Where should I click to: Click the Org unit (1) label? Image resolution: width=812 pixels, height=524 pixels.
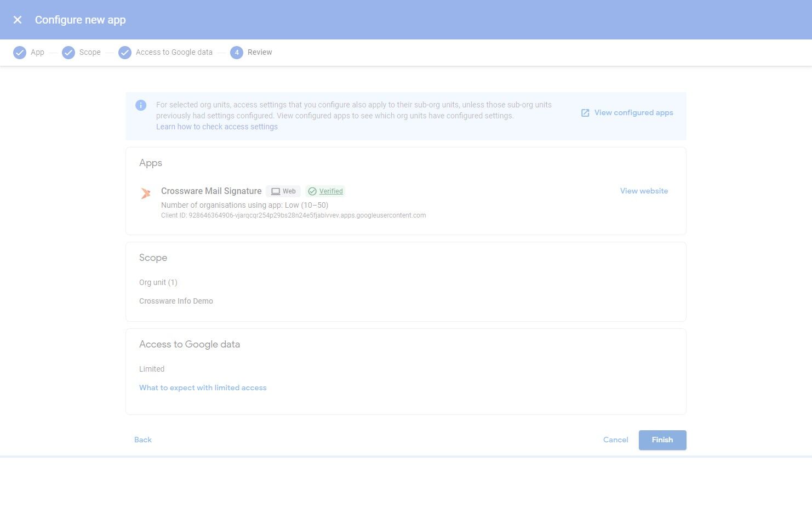[x=158, y=282]
